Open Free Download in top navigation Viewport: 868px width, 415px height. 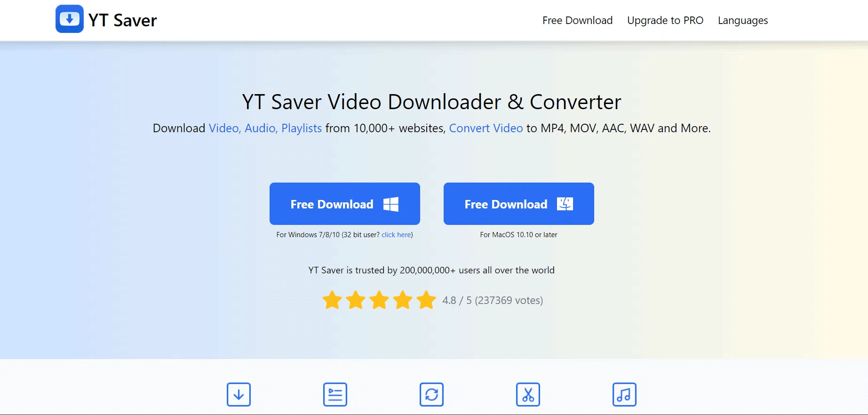coord(577,20)
